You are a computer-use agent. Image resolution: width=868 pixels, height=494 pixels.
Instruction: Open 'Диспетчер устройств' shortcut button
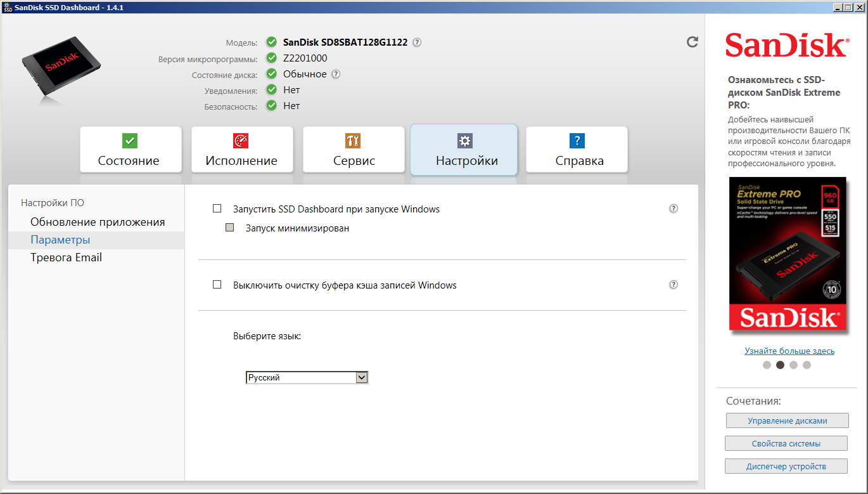786,466
